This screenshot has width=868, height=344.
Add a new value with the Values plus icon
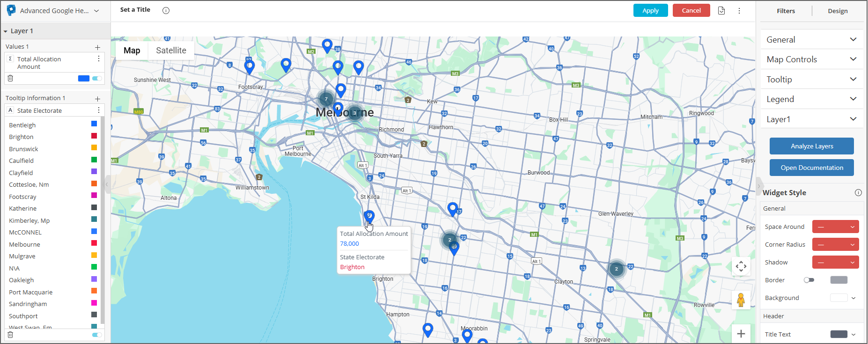coord(97,47)
